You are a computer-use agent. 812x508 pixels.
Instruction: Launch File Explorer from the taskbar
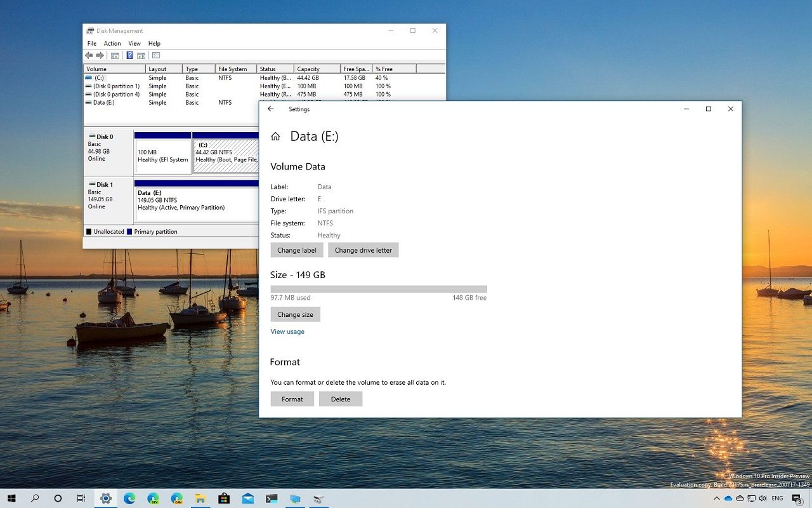pyautogui.click(x=200, y=498)
